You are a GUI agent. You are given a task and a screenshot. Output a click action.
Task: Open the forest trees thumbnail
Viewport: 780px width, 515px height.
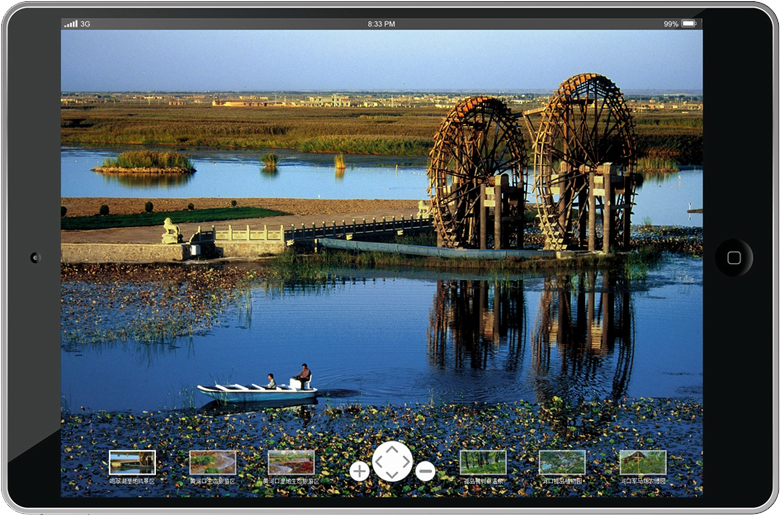click(x=483, y=462)
